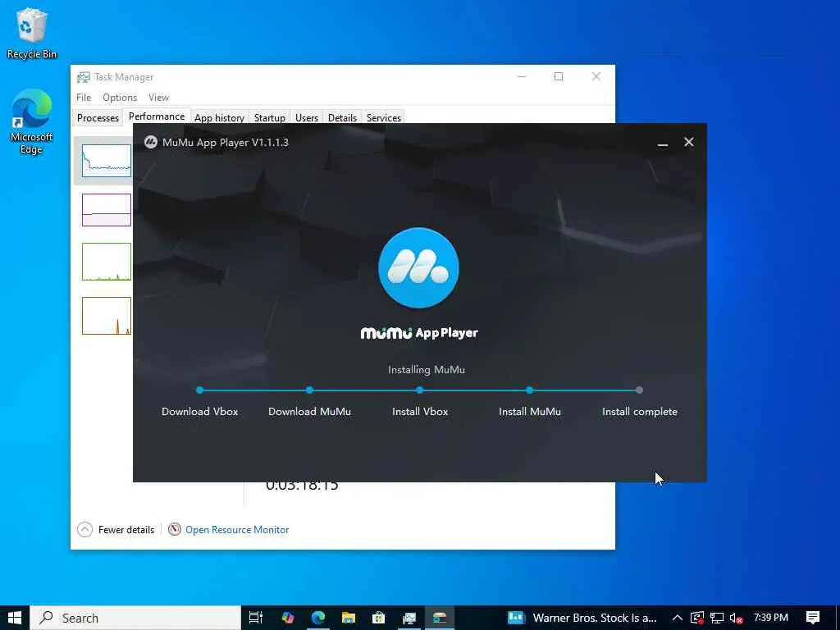This screenshot has width=840, height=630.
Task: Click the taskbar Search box
Action: [135, 618]
